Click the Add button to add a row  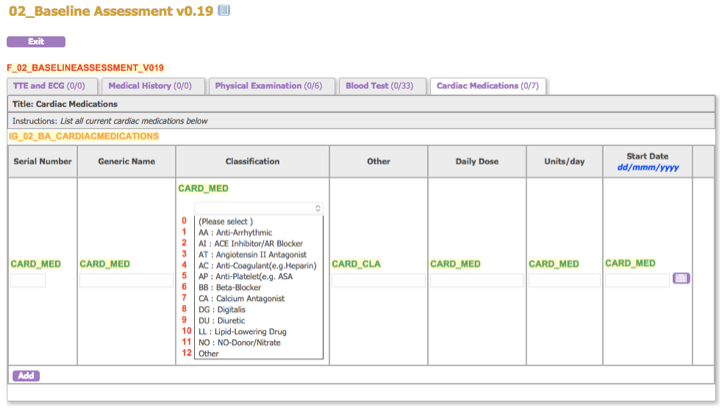26,376
